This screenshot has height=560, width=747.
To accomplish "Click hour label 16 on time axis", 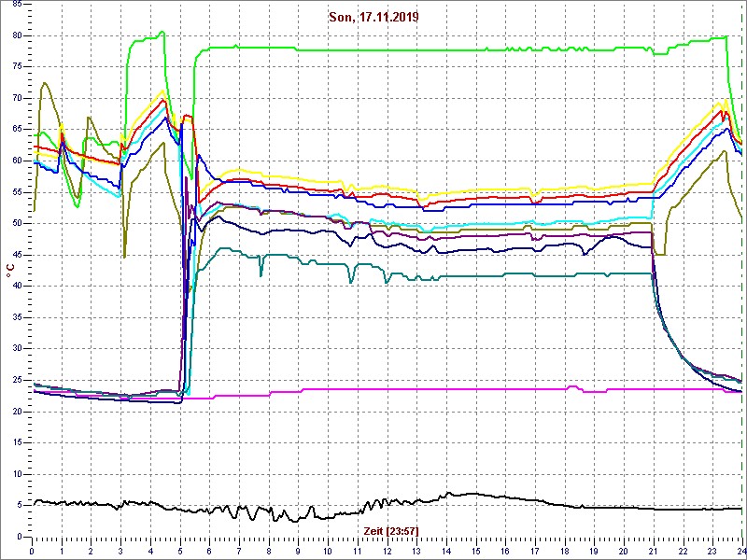I will pos(505,550).
